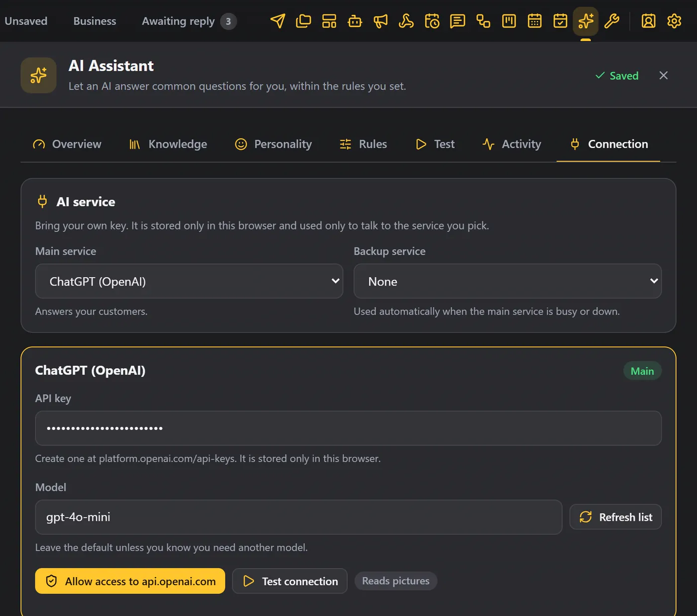Go to the Personality tab
Image resolution: width=697 pixels, height=616 pixels.
click(x=273, y=144)
